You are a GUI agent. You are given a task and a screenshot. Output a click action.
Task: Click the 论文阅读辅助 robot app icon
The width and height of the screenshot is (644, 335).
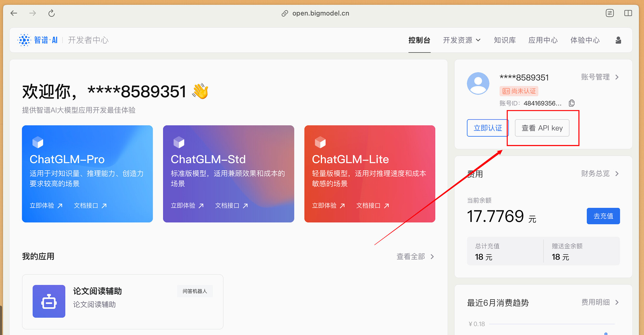click(x=49, y=301)
